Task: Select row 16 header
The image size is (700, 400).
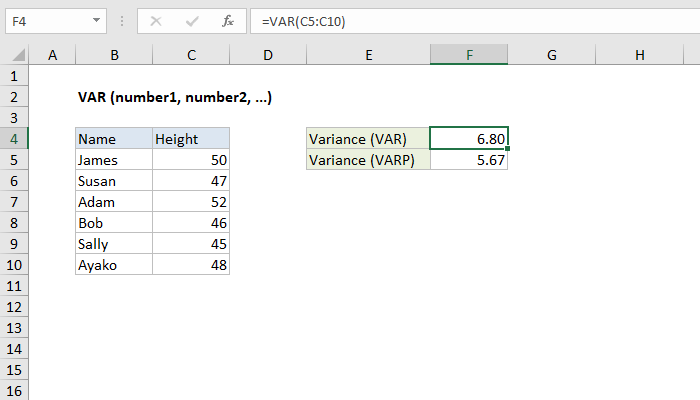Action: pos(14,390)
